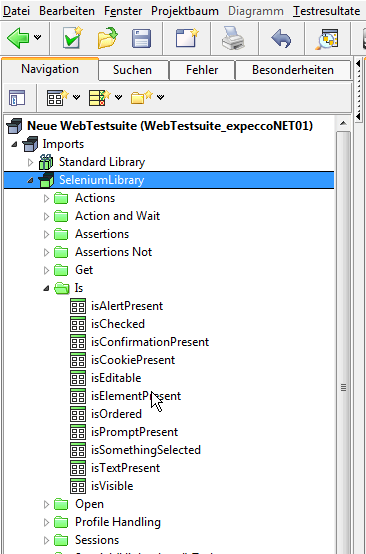Click the isAlertPresent block icon

(x=78, y=306)
